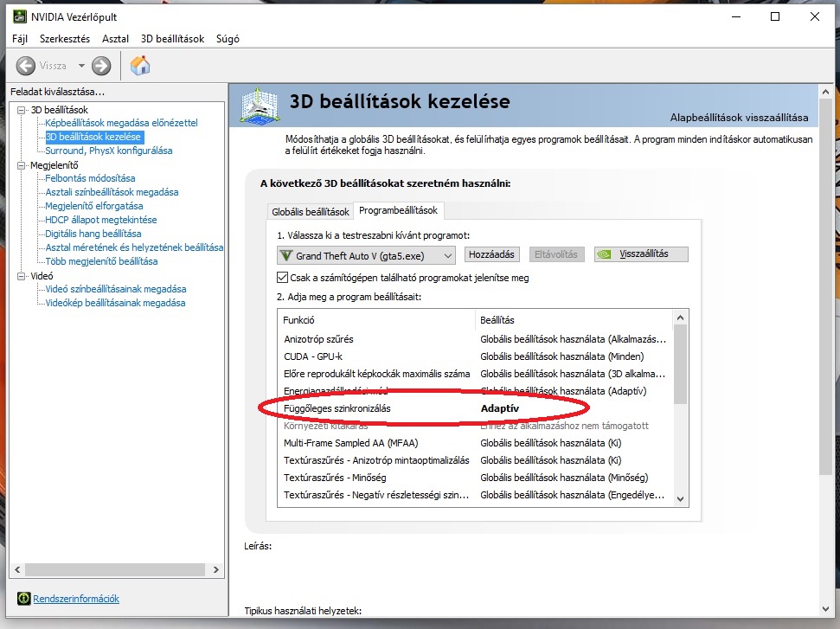
Task: Maximize the NVIDIA Vezérlőpult window
Action: point(775,16)
